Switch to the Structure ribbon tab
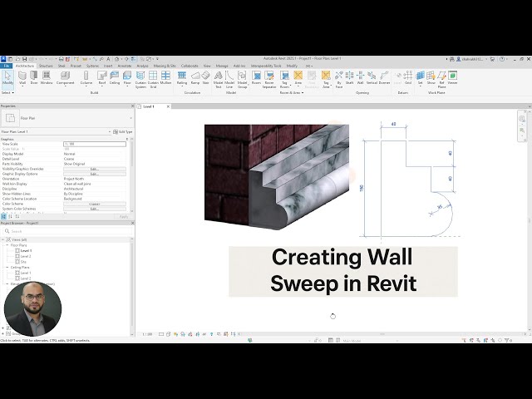Image resolution: width=532 pixels, height=399 pixels. [x=46, y=66]
